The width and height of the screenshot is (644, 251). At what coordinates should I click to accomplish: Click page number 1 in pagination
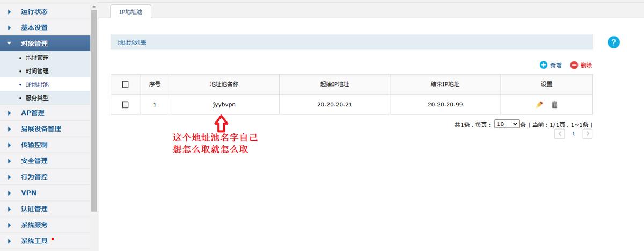574,133
